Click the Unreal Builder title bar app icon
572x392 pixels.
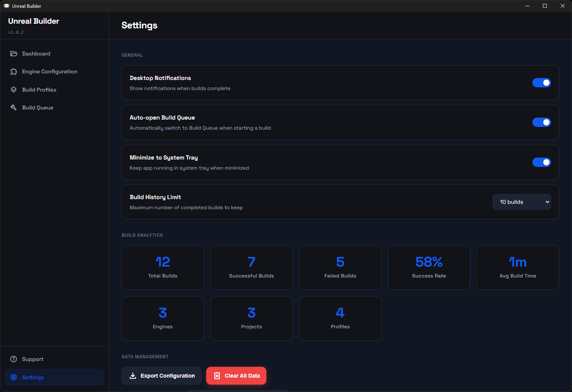coord(7,6)
